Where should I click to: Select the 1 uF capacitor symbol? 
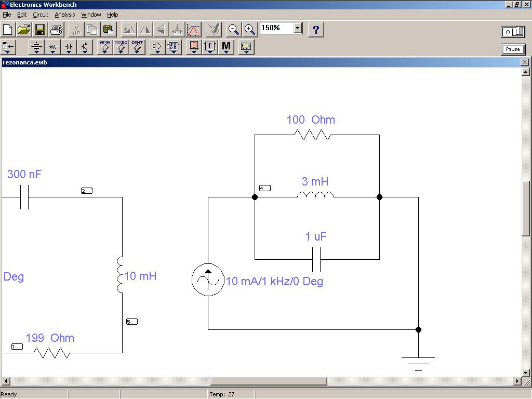[x=316, y=260]
